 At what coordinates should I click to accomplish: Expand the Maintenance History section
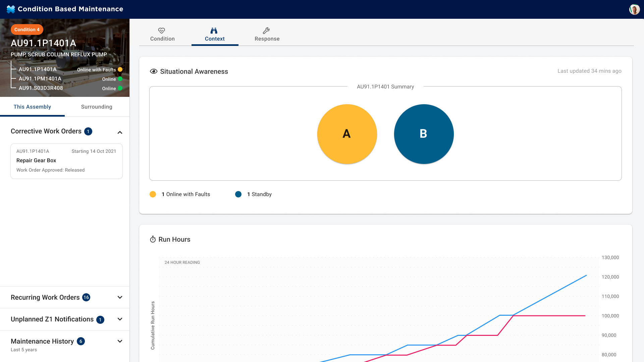pyautogui.click(x=120, y=341)
